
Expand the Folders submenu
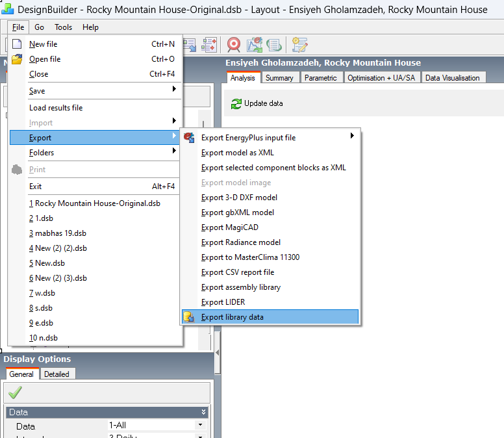click(x=95, y=153)
